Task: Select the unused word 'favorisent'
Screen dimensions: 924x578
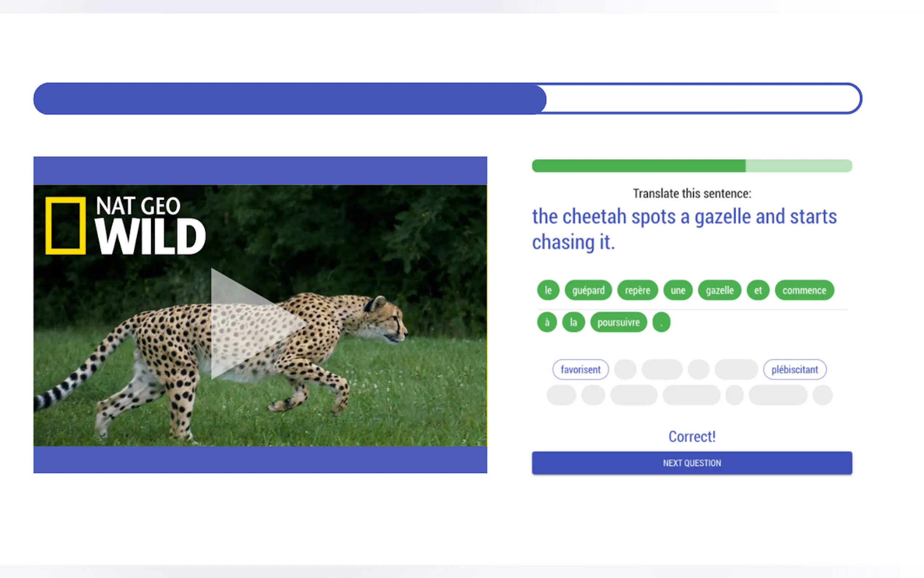Action: coord(580,369)
